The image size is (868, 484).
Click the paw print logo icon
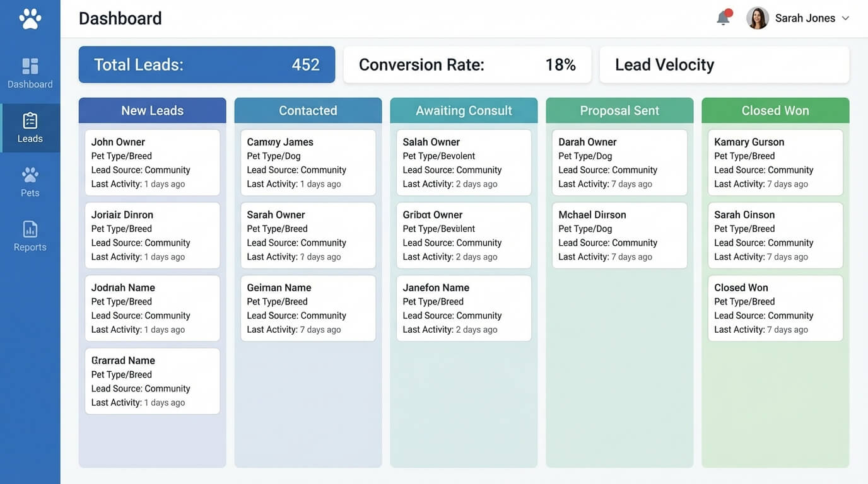point(30,18)
